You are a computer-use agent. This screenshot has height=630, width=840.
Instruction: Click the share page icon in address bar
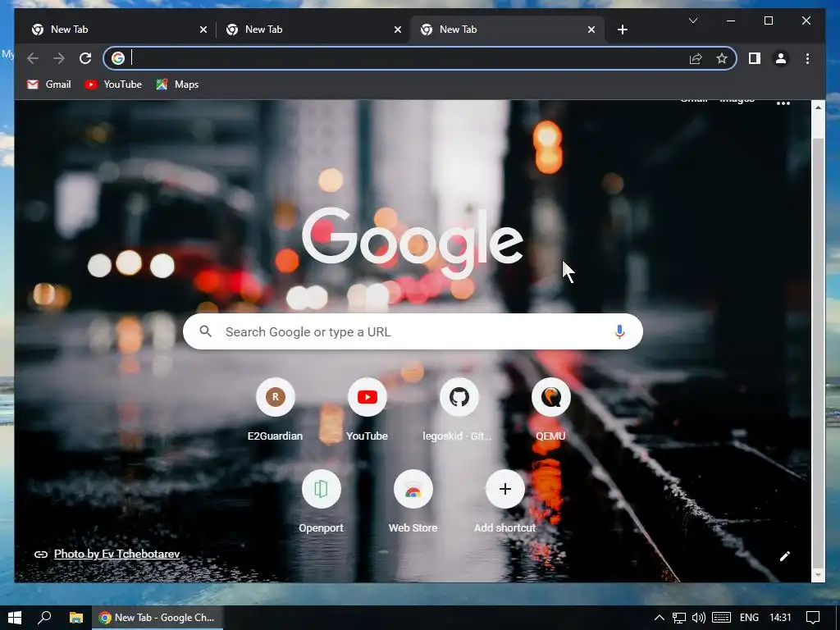[x=696, y=58]
